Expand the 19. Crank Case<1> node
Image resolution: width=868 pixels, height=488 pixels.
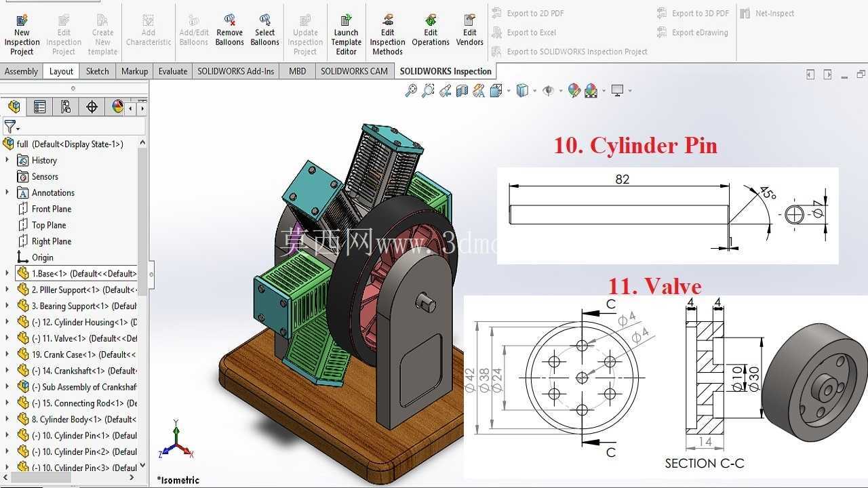7,354
